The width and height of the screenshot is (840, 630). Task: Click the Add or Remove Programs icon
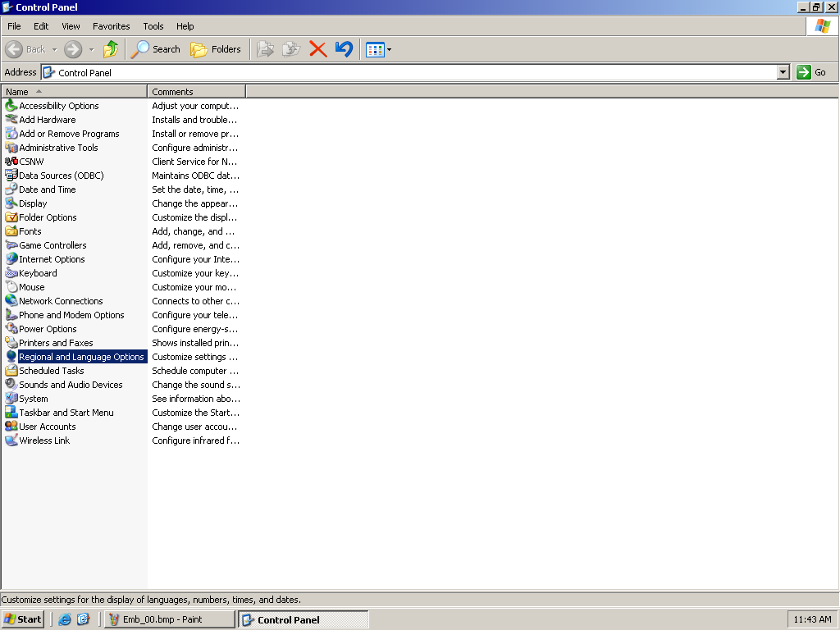pos(11,134)
